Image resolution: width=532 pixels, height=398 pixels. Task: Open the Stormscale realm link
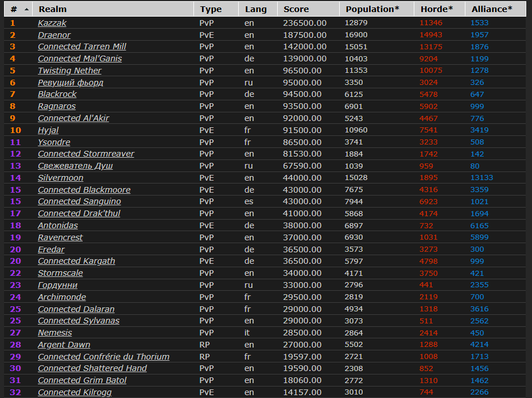point(60,273)
